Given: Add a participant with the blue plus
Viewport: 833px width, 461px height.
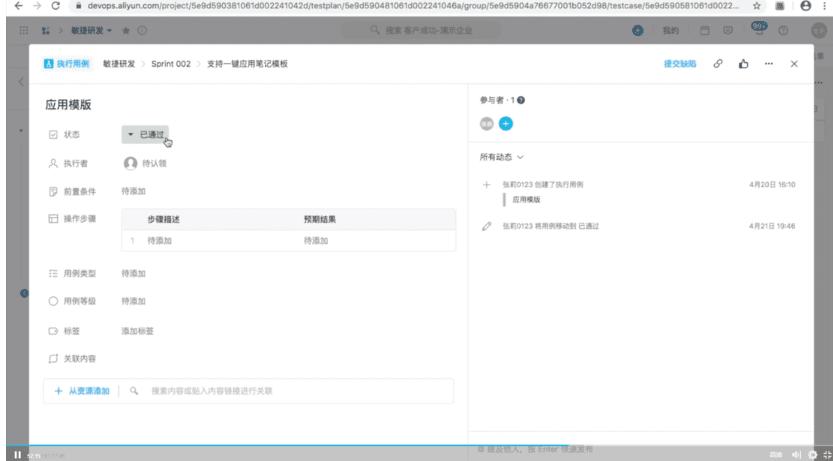Looking at the screenshot, I should click(x=506, y=124).
